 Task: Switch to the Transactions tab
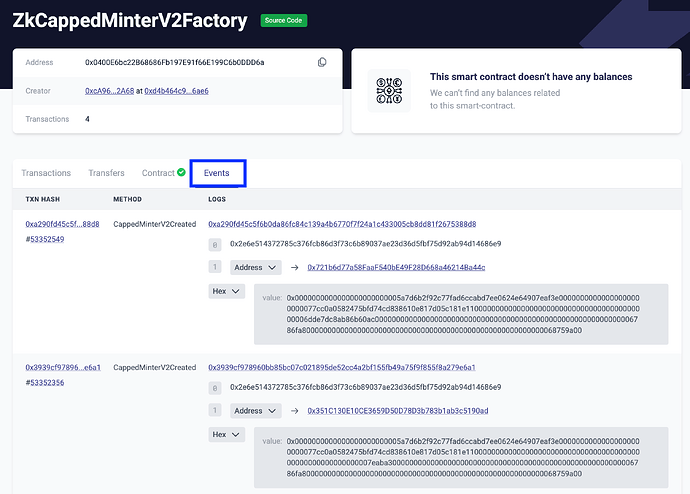point(46,173)
